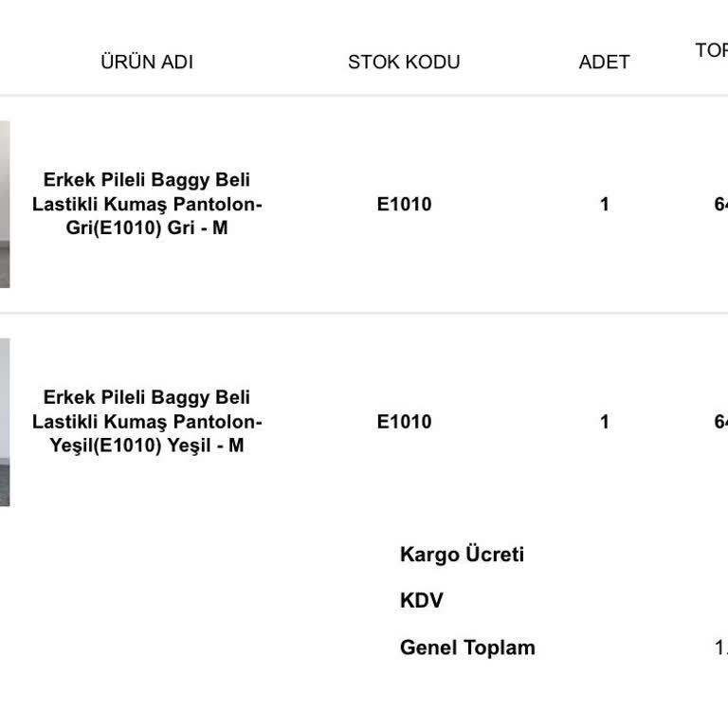Click the Genel Toplam amount value
Screen dimensions: 728x728
[720, 648]
